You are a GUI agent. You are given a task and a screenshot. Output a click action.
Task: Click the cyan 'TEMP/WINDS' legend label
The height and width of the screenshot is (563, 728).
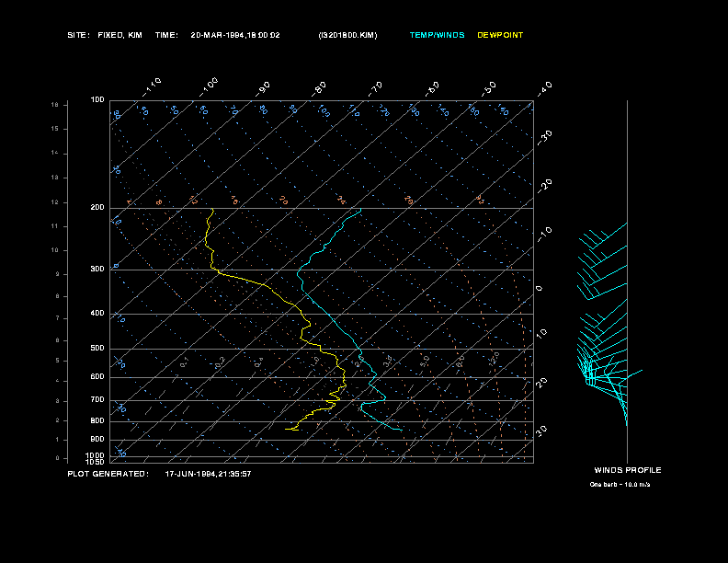click(437, 35)
